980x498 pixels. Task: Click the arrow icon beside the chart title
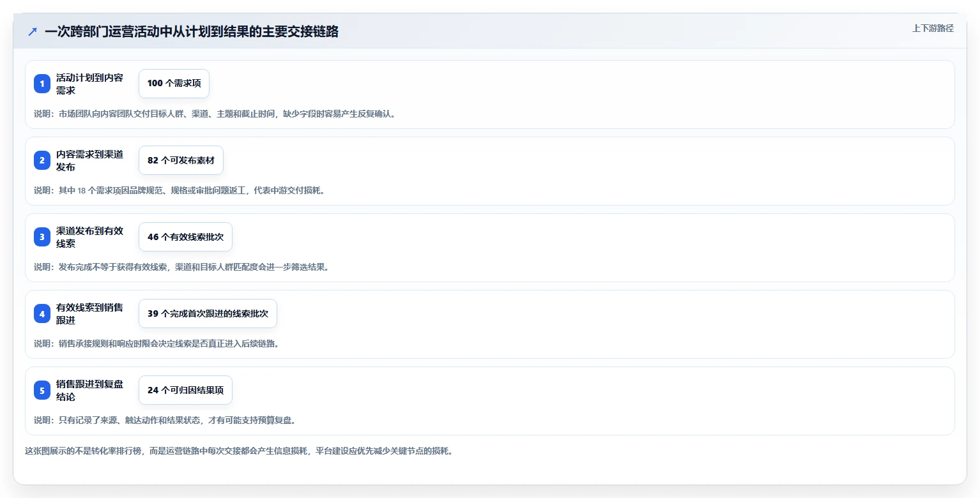pos(33,31)
